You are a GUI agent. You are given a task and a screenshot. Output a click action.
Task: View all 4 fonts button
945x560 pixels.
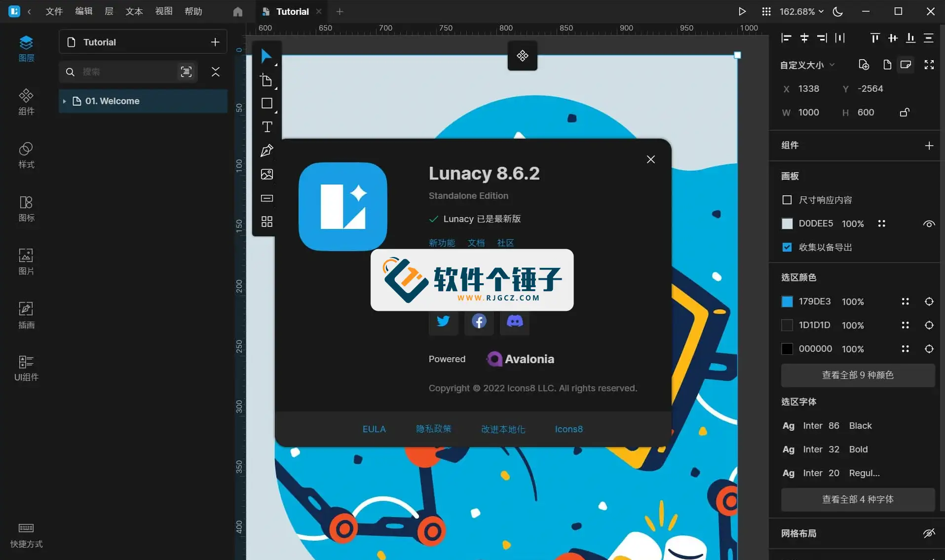[858, 500]
